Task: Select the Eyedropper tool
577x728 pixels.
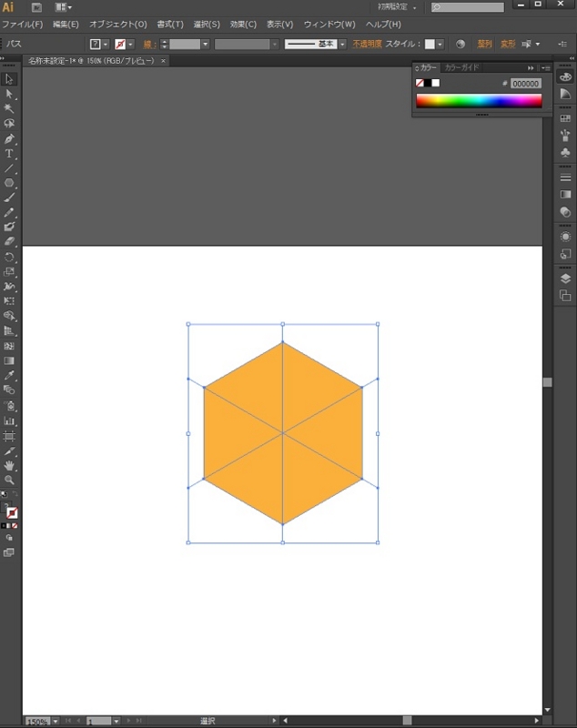Action: pos(9,375)
